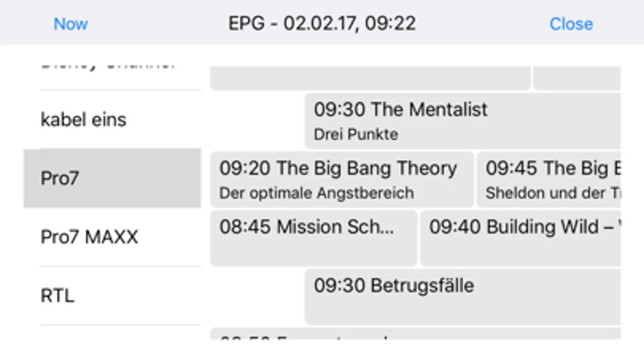Select the kabel eins channel
The width and height of the screenshot is (644, 362).
(112, 119)
